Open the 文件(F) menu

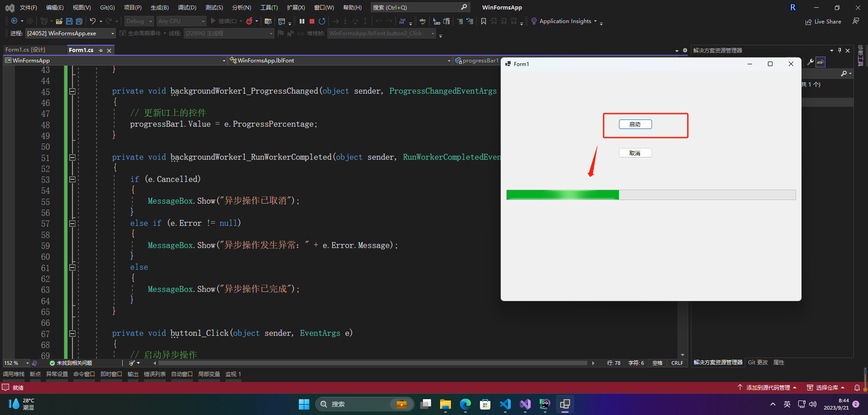[29, 8]
